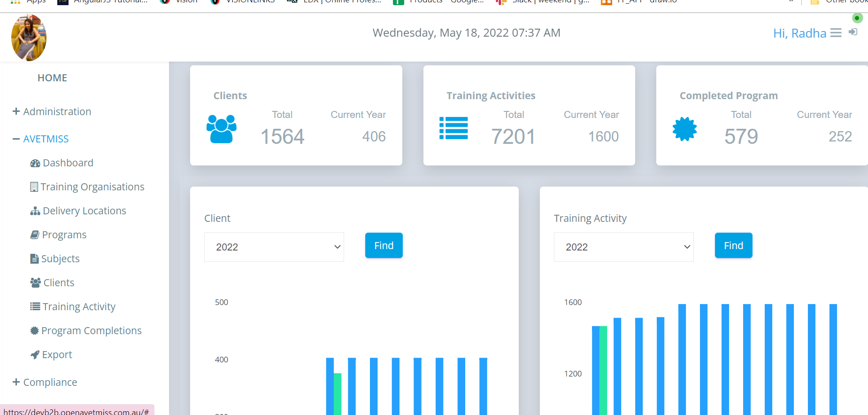Screen dimensions: 868x415
Task: Click the Training Activities card heading
Action: tap(491, 96)
